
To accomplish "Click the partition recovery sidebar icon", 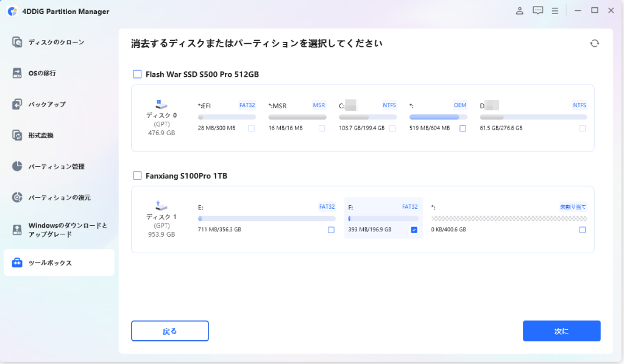I will [x=17, y=197].
